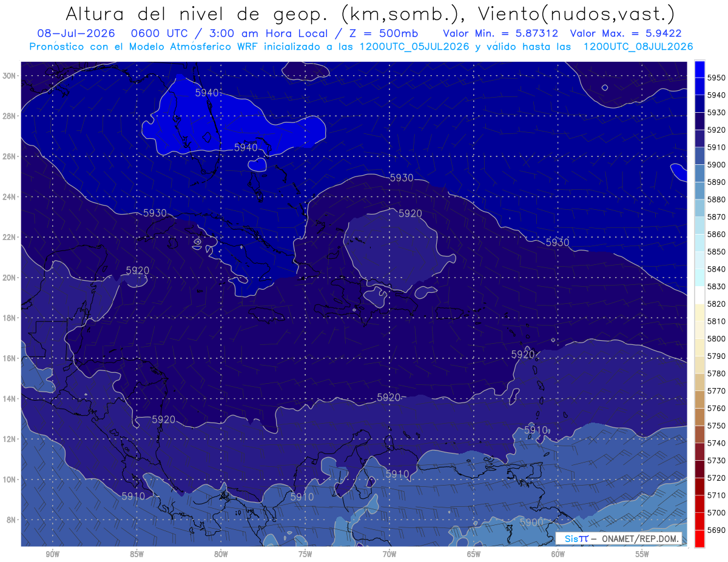This screenshot has height=562, width=728.
Task: Click the 5900 contour label on the map
Action: tap(531, 522)
